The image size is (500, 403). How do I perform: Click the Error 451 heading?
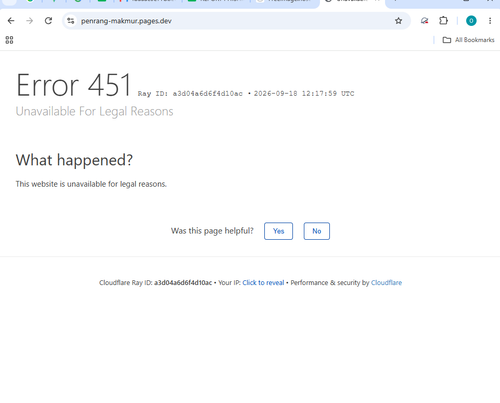coord(74,85)
